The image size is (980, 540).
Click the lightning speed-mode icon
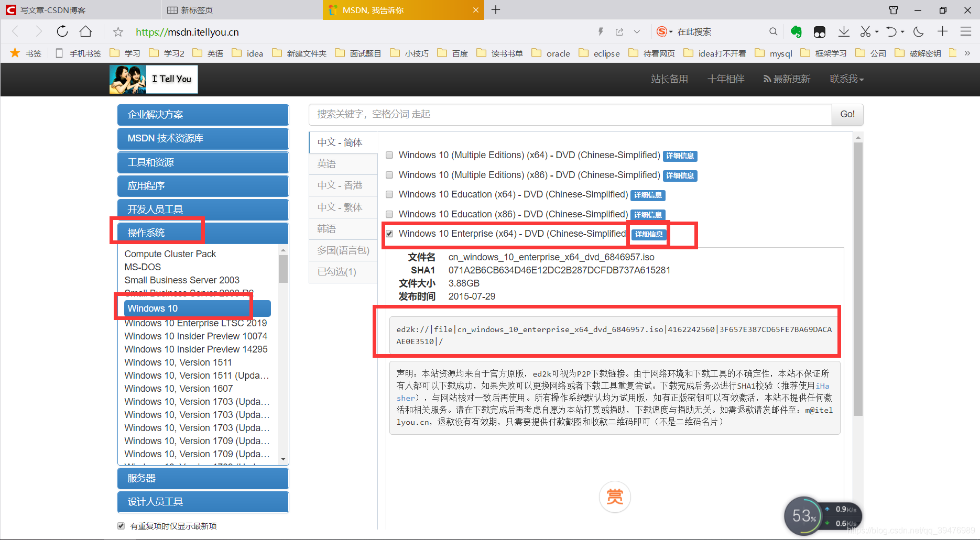[x=601, y=32]
